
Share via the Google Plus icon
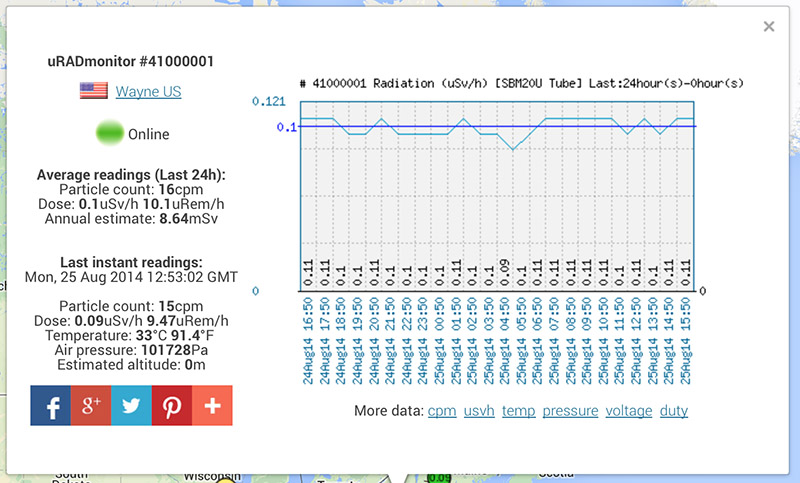click(90, 406)
